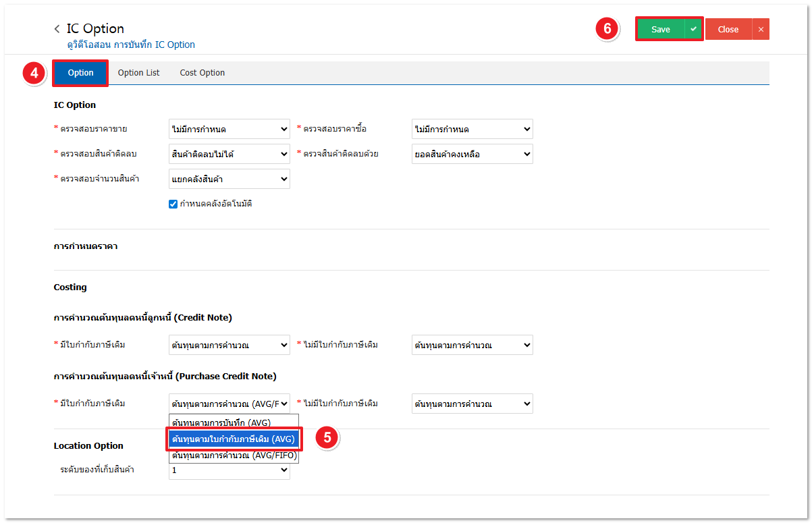The image size is (812, 523).
Task: Choose ต้นทุนตามการบันทึก (AVG) from list
Action: [x=221, y=422]
